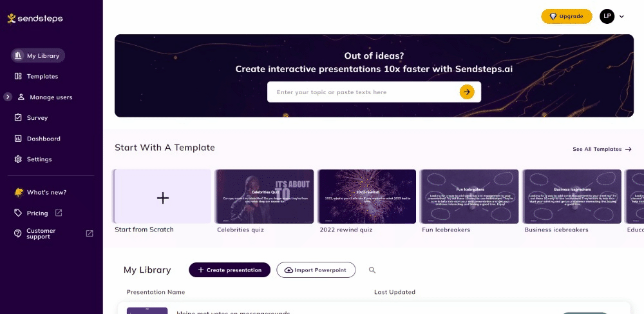The width and height of the screenshot is (644, 314).
Task: Click the LP profile avatar
Action: click(607, 16)
